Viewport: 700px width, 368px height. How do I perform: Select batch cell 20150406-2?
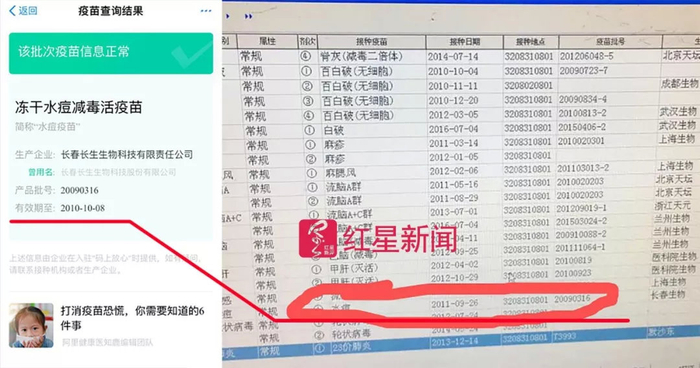point(582,127)
